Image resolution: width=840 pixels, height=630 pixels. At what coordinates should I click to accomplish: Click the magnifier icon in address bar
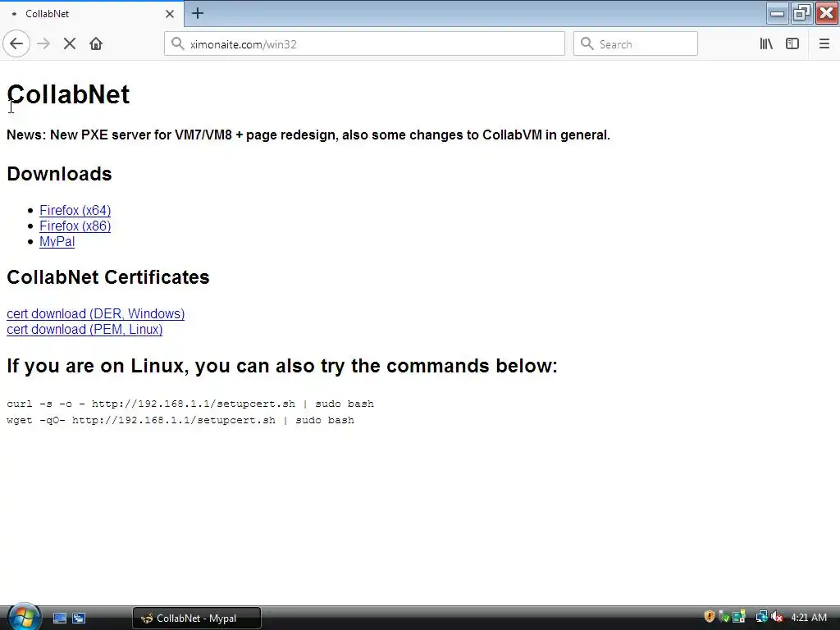click(177, 43)
